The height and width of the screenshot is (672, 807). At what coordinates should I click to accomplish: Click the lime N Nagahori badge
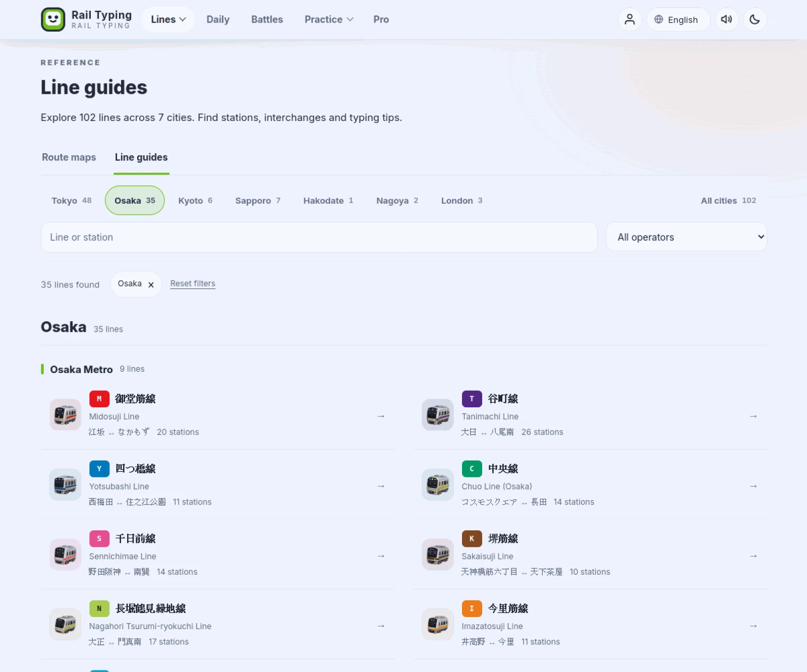(x=99, y=609)
